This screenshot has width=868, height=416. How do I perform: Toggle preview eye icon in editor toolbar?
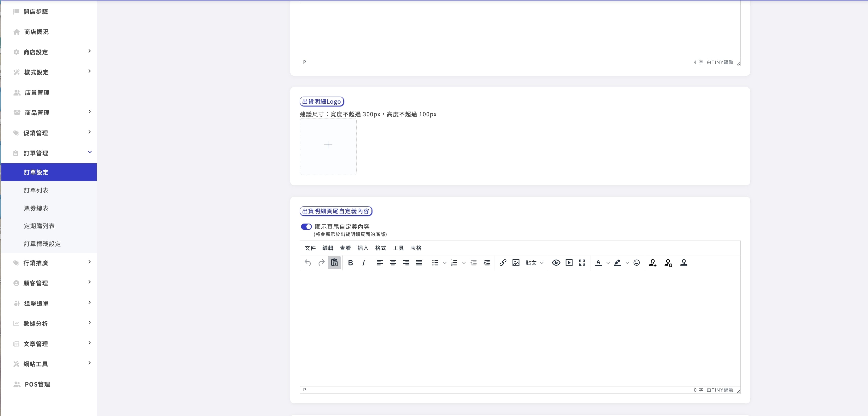coord(556,263)
